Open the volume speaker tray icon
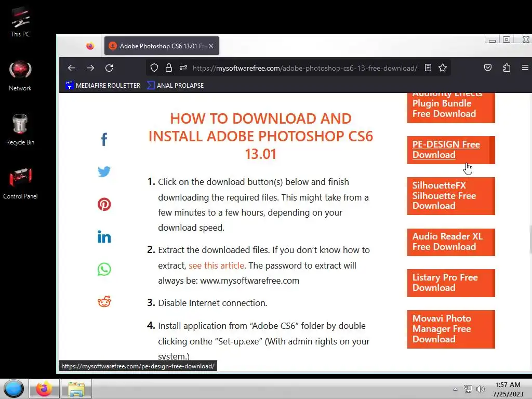The height and width of the screenshot is (399, 532). pyautogui.click(x=481, y=389)
